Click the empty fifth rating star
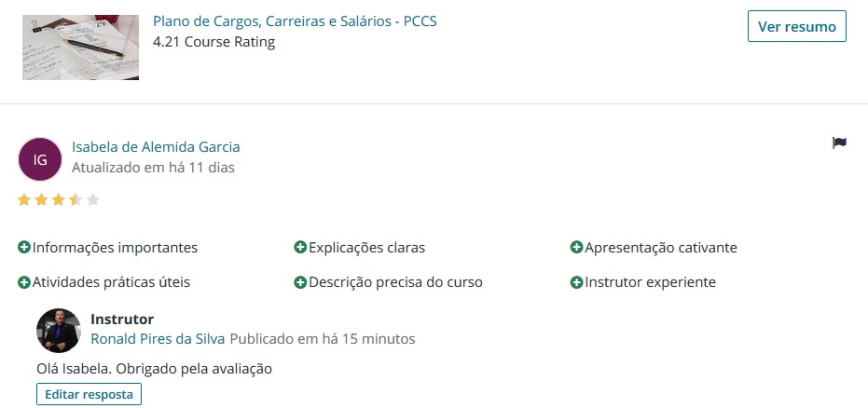This screenshot has height=408, width=868. tap(93, 199)
